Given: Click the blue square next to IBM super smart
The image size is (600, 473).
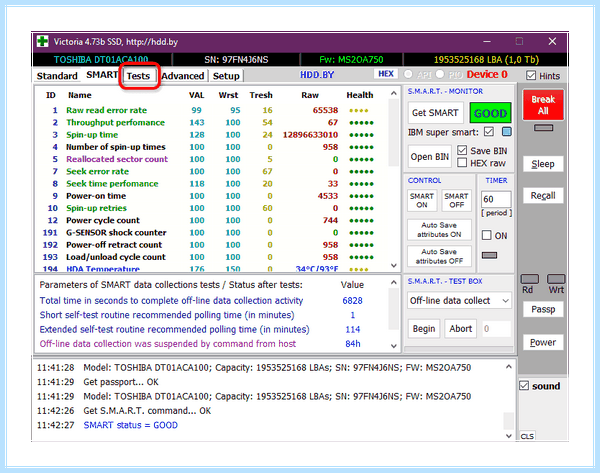Looking at the screenshot, I should coord(507,132).
